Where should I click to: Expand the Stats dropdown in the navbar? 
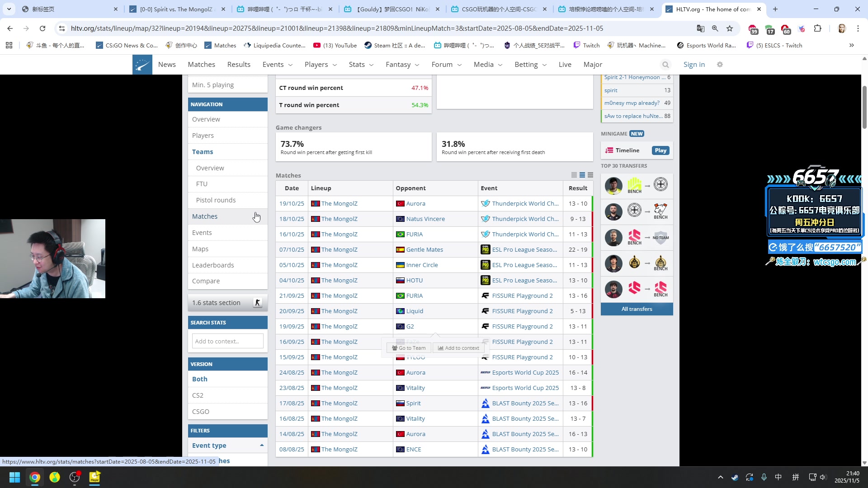click(361, 65)
